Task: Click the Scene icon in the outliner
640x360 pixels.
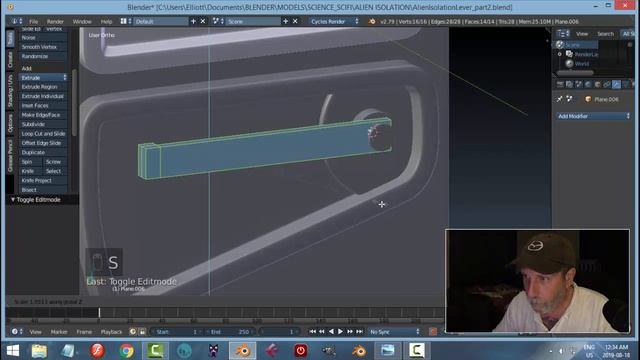Action: coord(560,44)
